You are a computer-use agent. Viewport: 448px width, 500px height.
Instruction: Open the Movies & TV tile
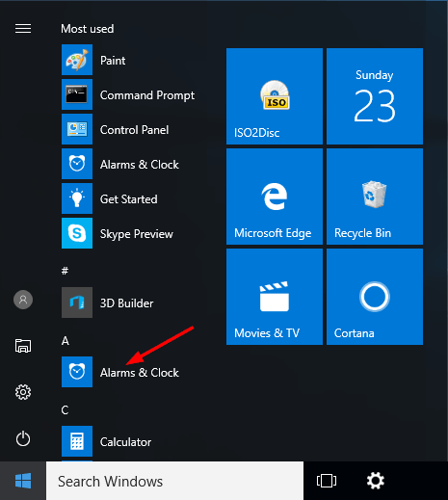coord(275,297)
